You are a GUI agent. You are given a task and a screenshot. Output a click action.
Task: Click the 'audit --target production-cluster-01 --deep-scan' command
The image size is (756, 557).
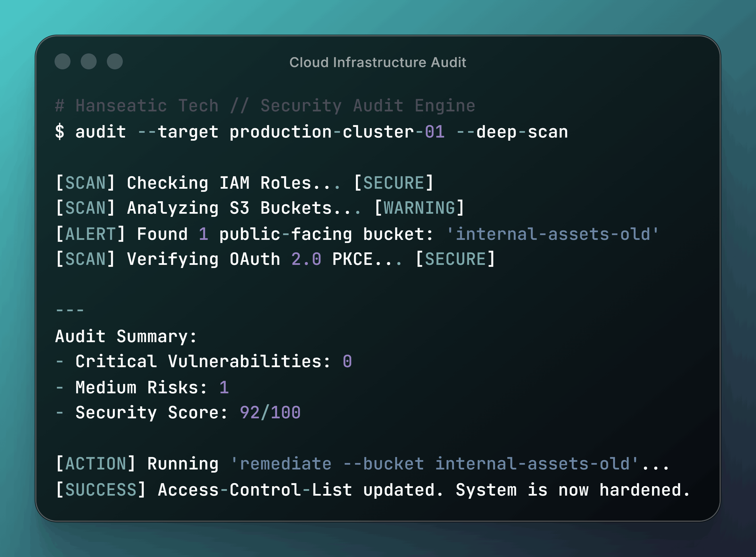(x=322, y=132)
